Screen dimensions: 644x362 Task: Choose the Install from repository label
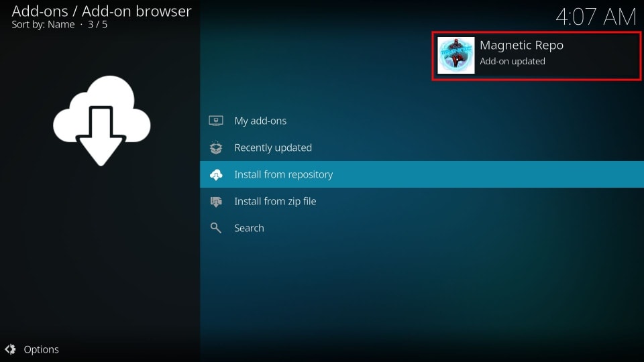pyautogui.click(x=283, y=174)
